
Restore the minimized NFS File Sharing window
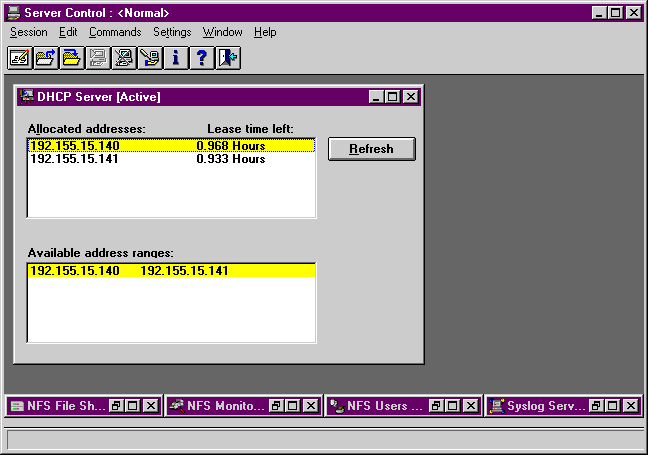(x=116, y=406)
